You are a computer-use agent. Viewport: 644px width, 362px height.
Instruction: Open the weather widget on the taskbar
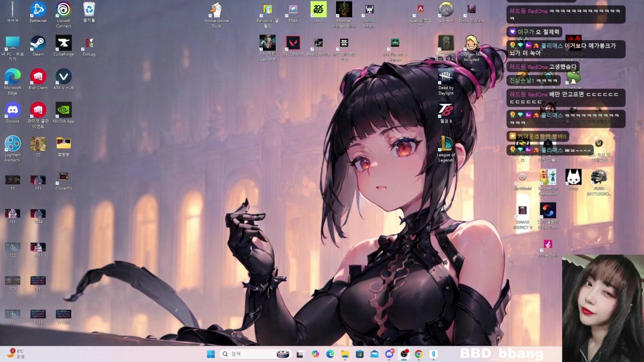[15, 353]
